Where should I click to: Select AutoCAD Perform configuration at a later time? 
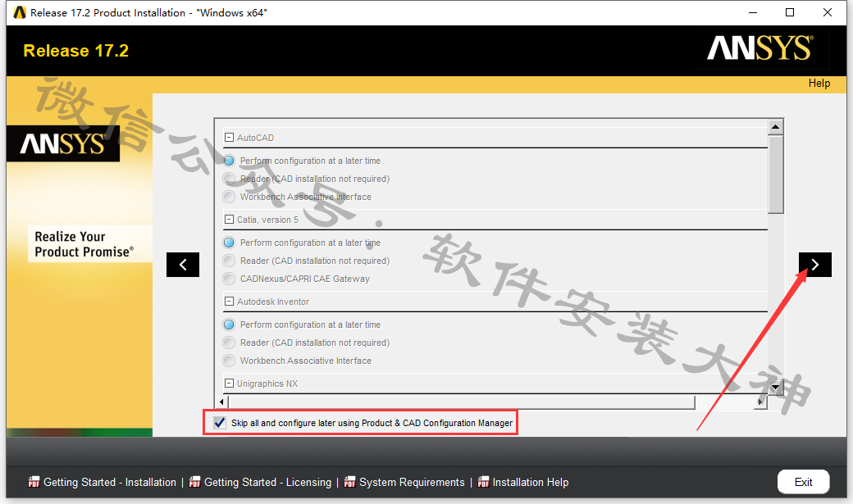[x=229, y=161]
